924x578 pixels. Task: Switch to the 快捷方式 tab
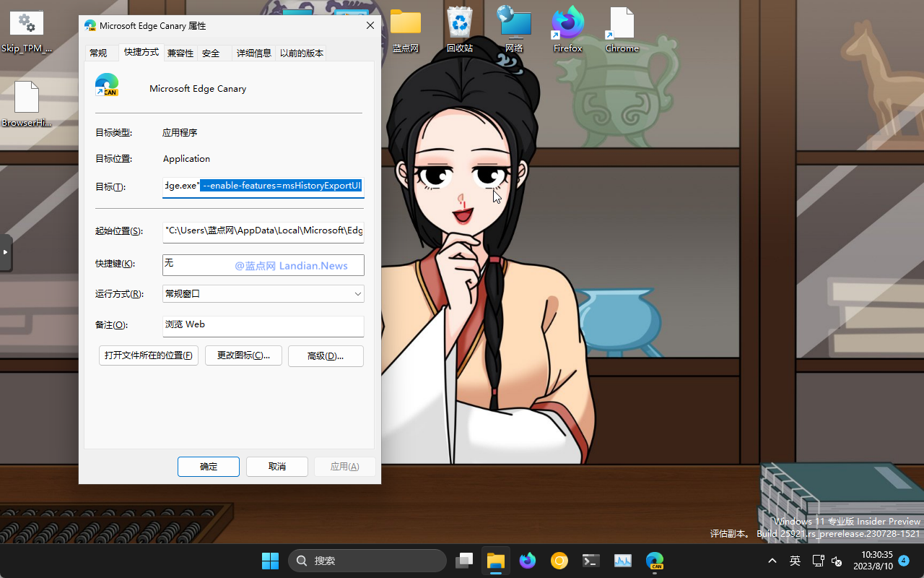tap(141, 52)
